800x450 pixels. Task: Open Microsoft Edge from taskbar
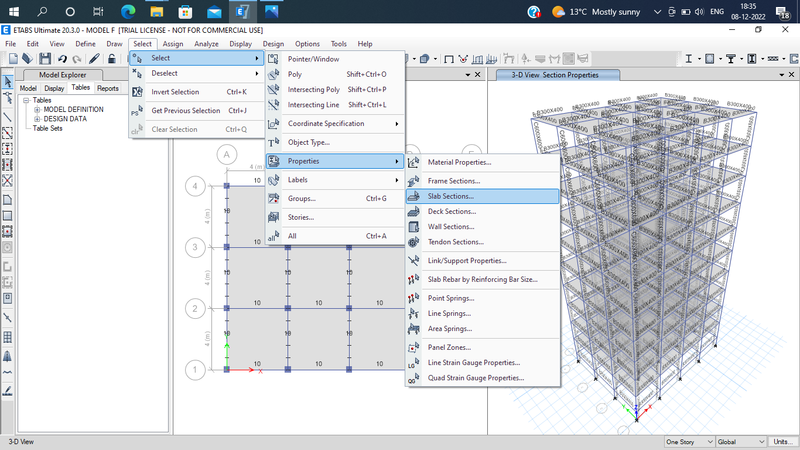pos(128,11)
